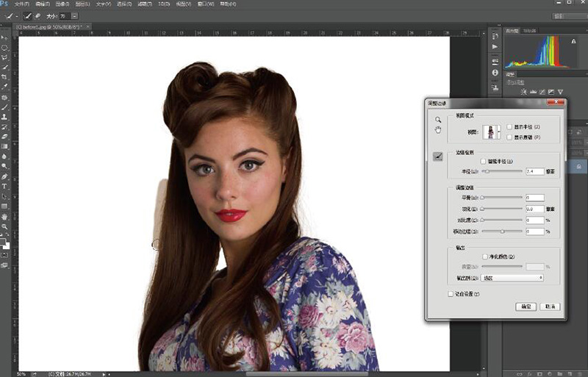Select the Type tool in left toolbar

coord(4,187)
